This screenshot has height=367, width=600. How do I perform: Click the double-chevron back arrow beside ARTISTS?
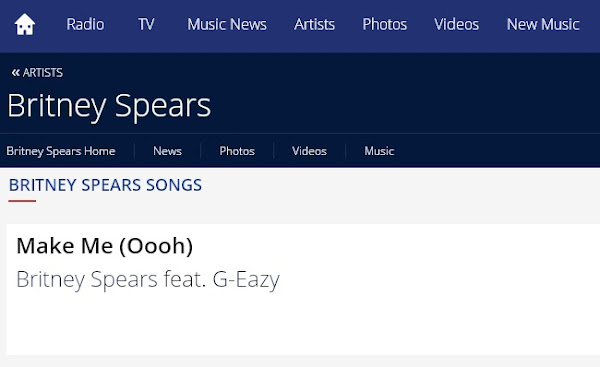[x=15, y=72]
